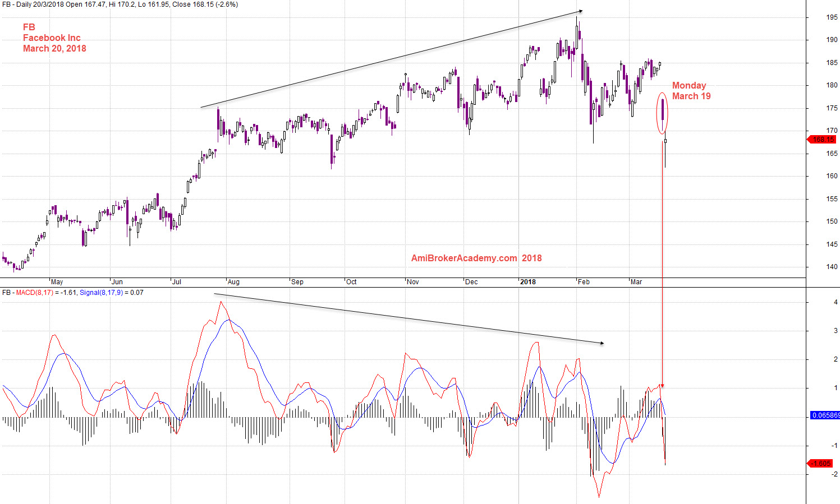Click the 3 label on the MACD scale
Screen dimensions: 840x504
[836, 331]
